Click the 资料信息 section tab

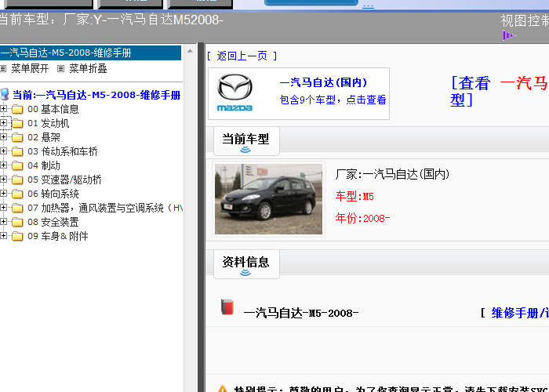[246, 264]
